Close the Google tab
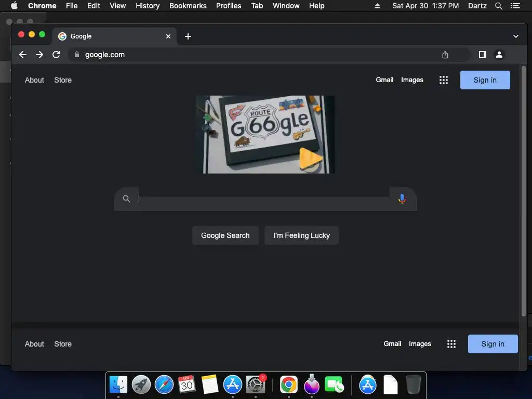 point(168,36)
